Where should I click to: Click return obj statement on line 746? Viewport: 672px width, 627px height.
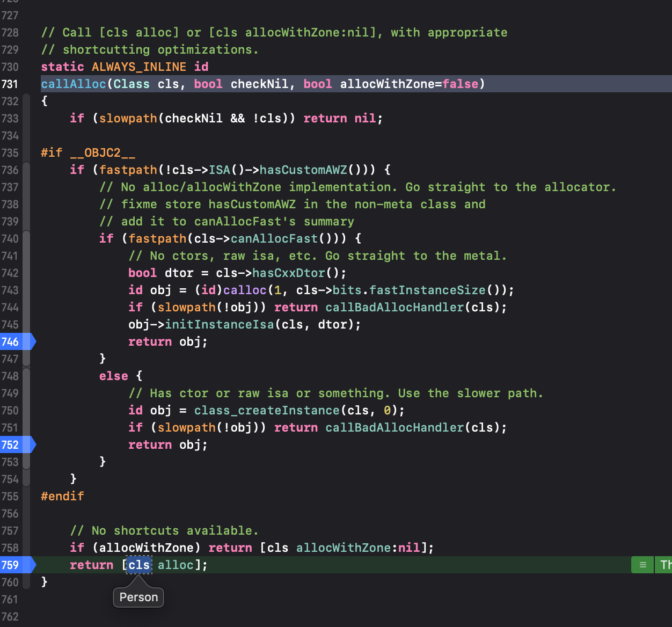tap(167, 341)
